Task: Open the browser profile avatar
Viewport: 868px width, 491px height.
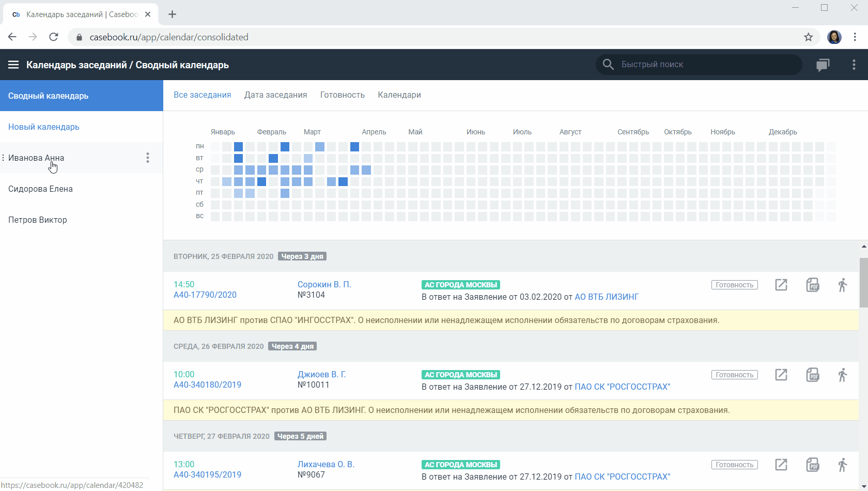Action: click(x=834, y=37)
